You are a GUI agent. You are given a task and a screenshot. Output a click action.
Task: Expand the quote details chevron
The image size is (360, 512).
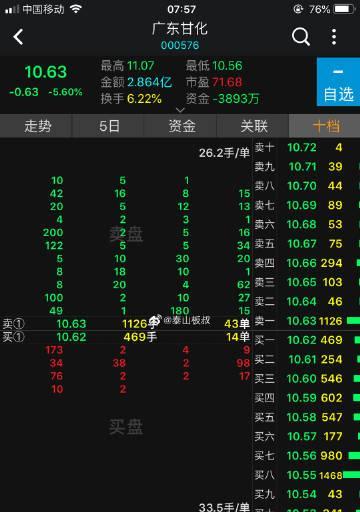point(180,110)
